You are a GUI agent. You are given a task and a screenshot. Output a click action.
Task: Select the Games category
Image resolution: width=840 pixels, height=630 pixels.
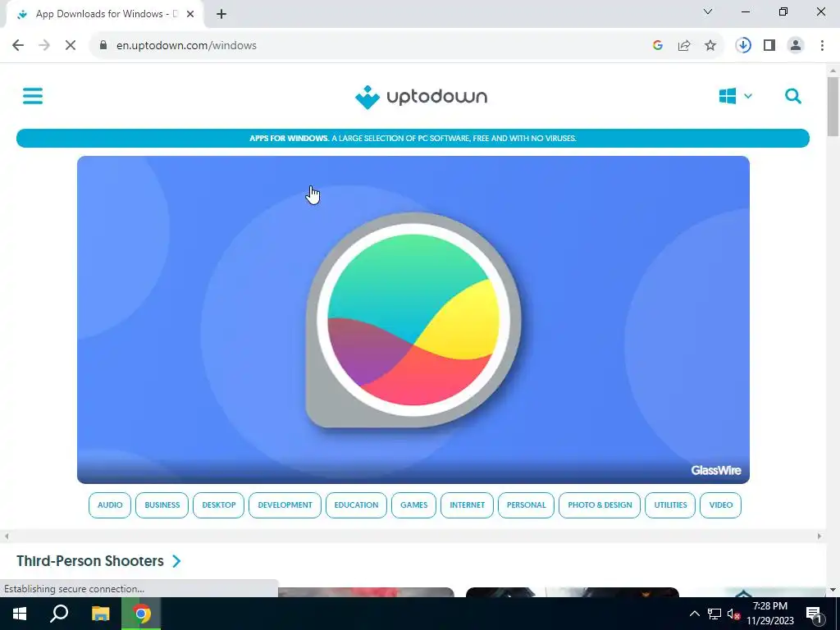pyautogui.click(x=413, y=505)
